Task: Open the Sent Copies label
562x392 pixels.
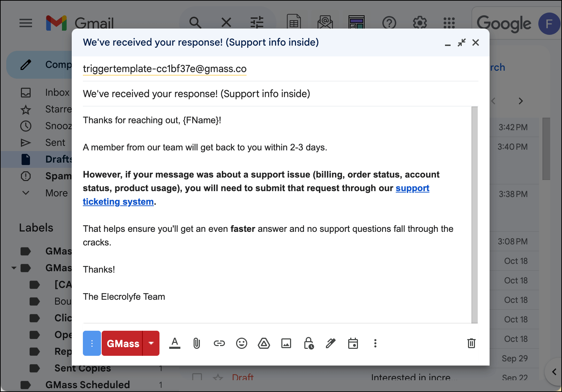Action: (x=83, y=368)
